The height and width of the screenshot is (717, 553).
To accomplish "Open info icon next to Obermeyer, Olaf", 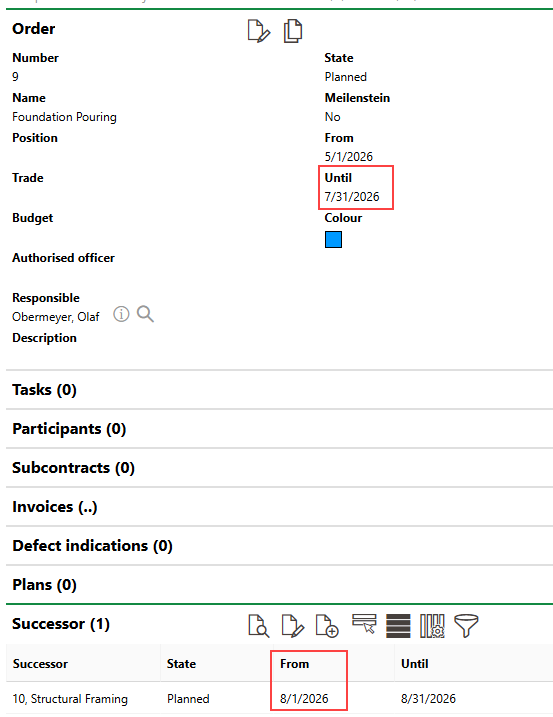I will [121, 315].
